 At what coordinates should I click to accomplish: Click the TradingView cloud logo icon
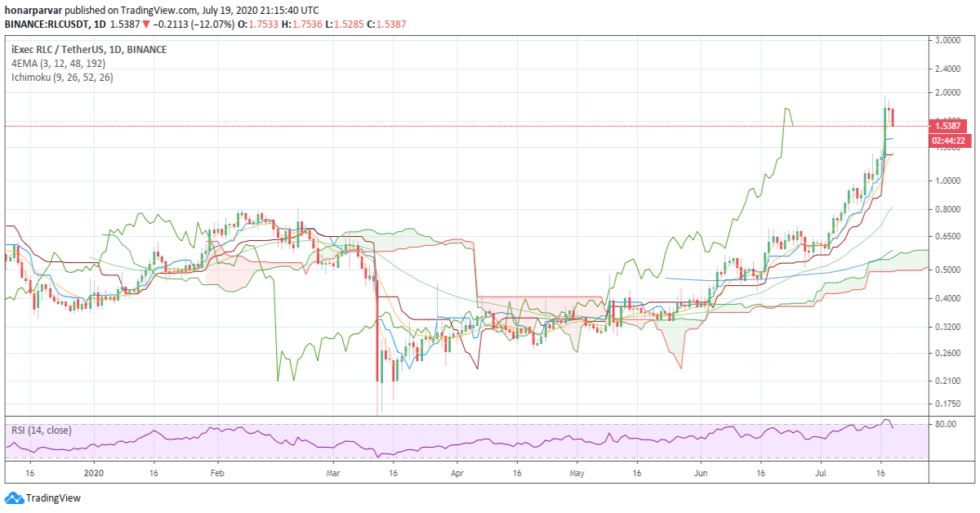click(14, 497)
